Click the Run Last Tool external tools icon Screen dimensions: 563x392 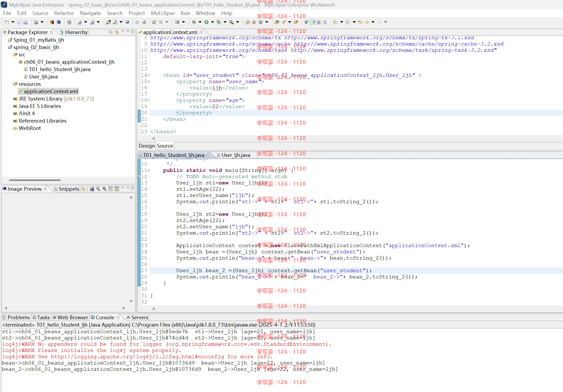coord(231,22)
